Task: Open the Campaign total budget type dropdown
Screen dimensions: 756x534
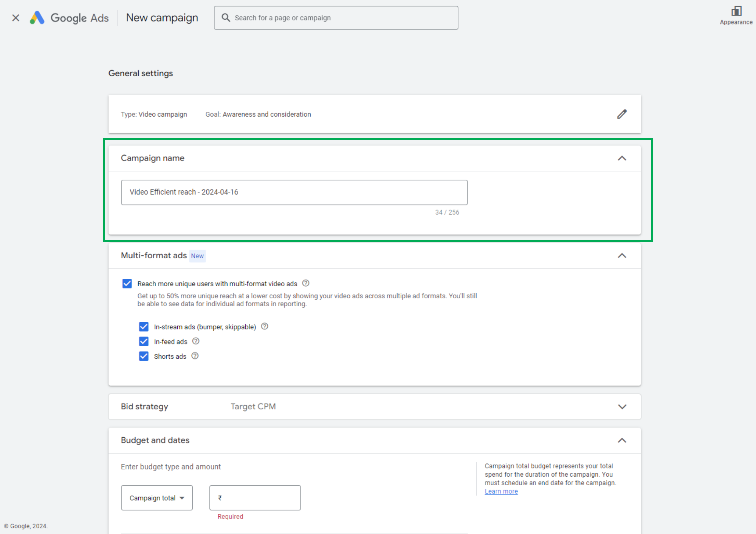Action: (157, 498)
